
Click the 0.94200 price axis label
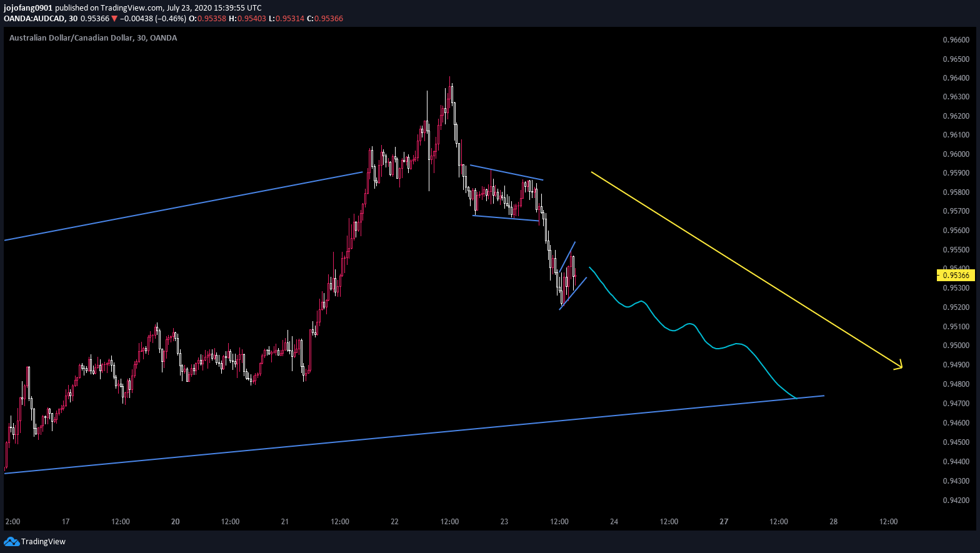tap(956, 501)
